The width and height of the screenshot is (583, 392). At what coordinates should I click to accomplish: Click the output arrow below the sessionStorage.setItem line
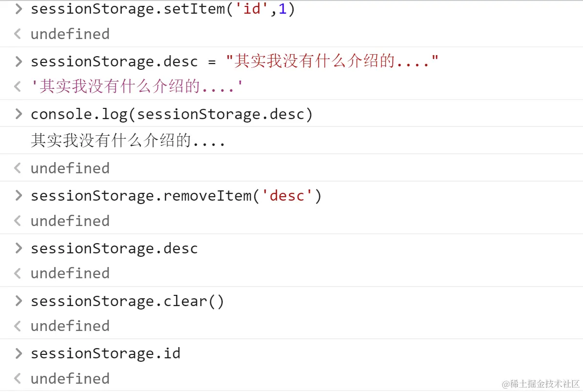coord(18,34)
